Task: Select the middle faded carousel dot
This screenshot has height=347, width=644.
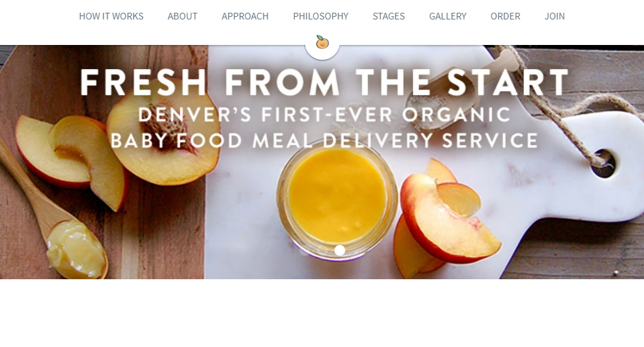Action: pyautogui.click(x=322, y=250)
